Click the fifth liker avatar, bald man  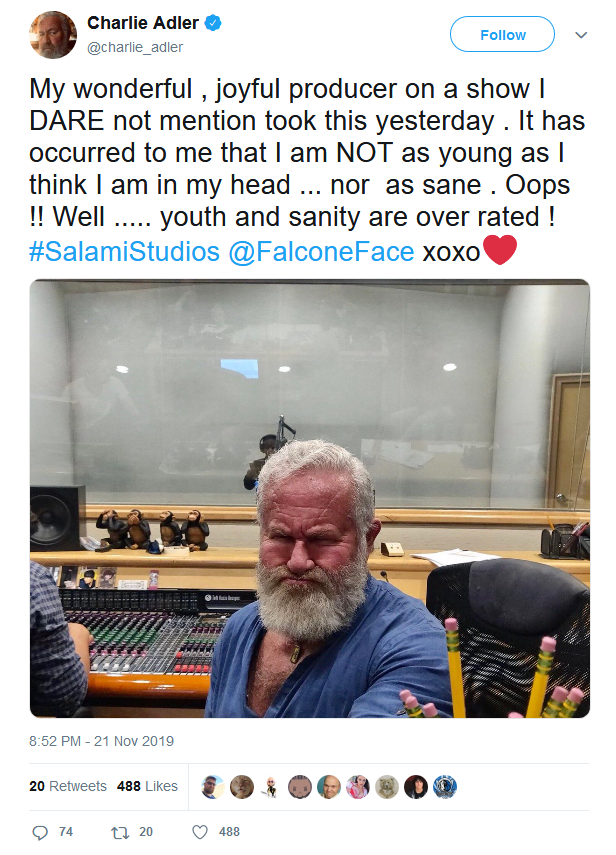point(329,787)
